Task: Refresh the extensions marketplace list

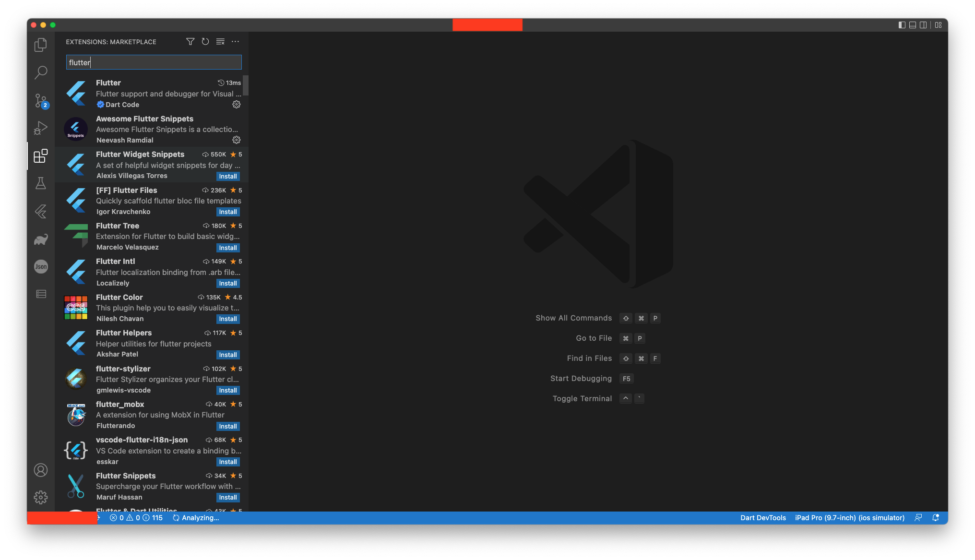Action: pyautogui.click(x=205, y=42)
